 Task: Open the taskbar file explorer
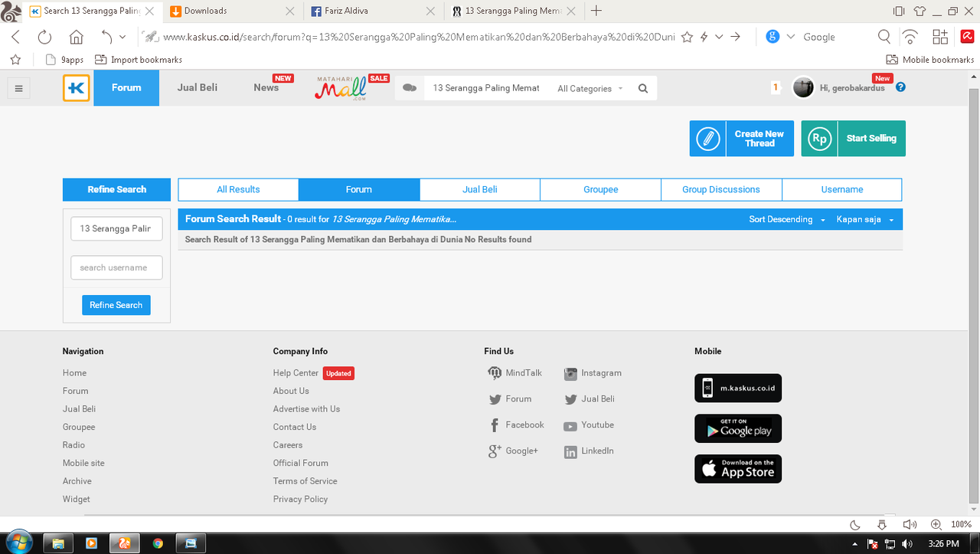pyautogui.click(x=57, y=543)
